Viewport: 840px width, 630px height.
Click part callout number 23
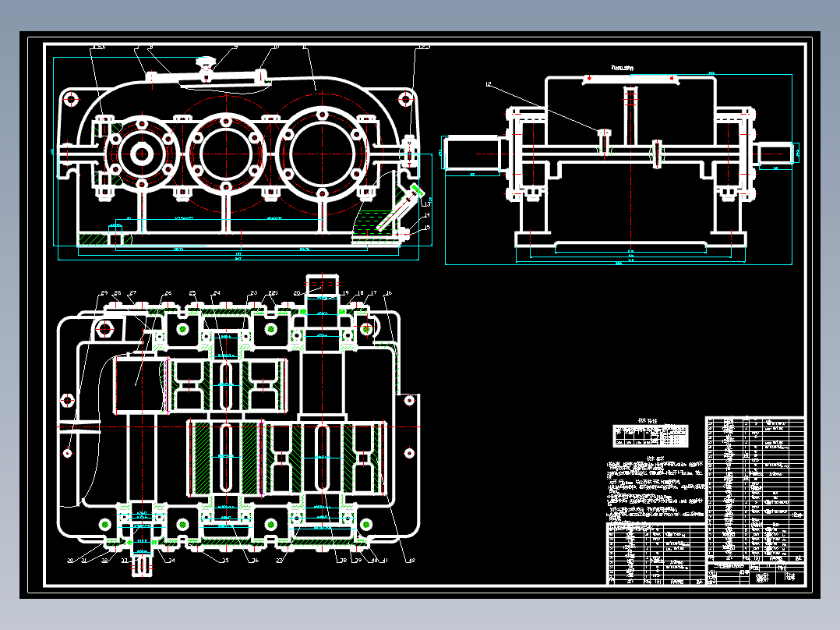pyautogui.click(x=254, y=293)
